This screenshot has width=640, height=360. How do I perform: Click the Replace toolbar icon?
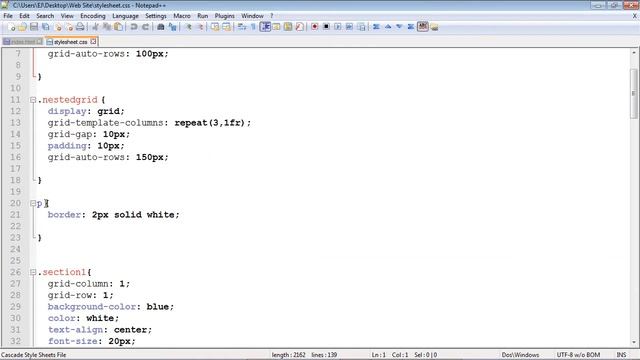click(x=172, y=27)
